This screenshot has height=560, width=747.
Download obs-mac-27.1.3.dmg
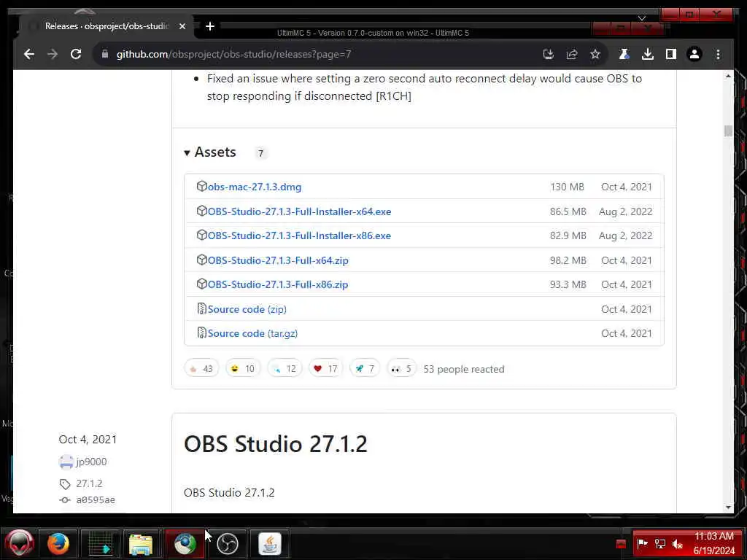click(255, 187)
